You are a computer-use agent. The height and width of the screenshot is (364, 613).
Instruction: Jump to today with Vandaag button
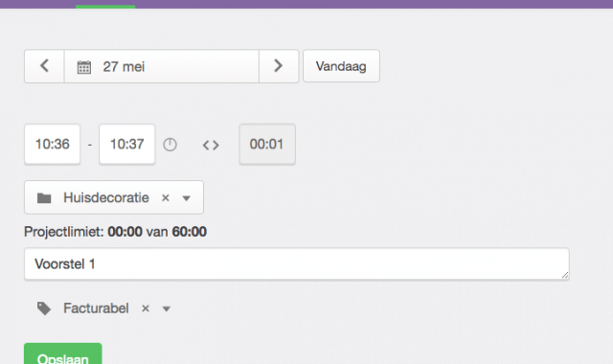point(341,66)
